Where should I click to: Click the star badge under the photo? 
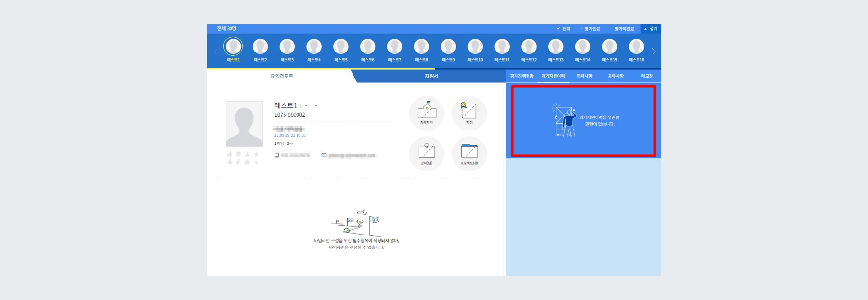pyautogui.click(x=257, y=154)
